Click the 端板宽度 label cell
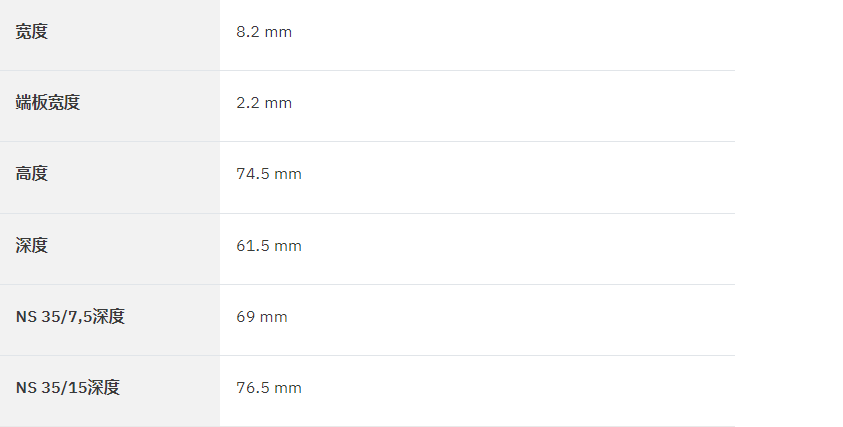843x427 pixels. click(110, 106)
